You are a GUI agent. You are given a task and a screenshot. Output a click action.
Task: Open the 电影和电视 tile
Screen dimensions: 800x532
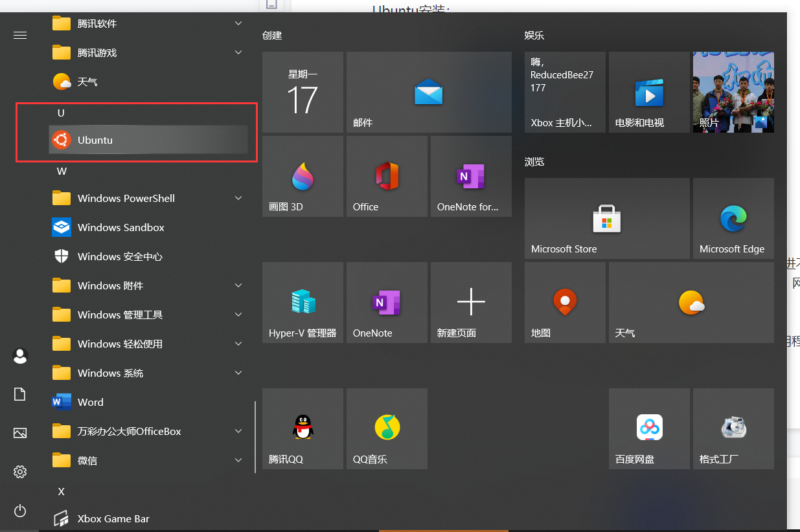coord(649,93)
